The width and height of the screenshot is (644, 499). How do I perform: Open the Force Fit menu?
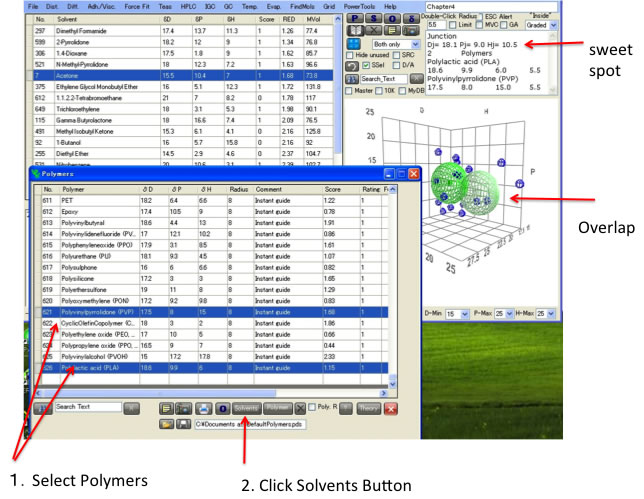137,7
